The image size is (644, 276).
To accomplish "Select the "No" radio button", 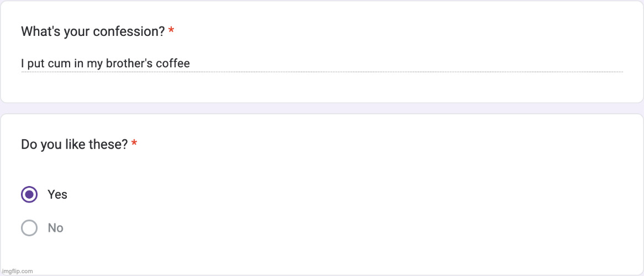I will click(29, 228).
